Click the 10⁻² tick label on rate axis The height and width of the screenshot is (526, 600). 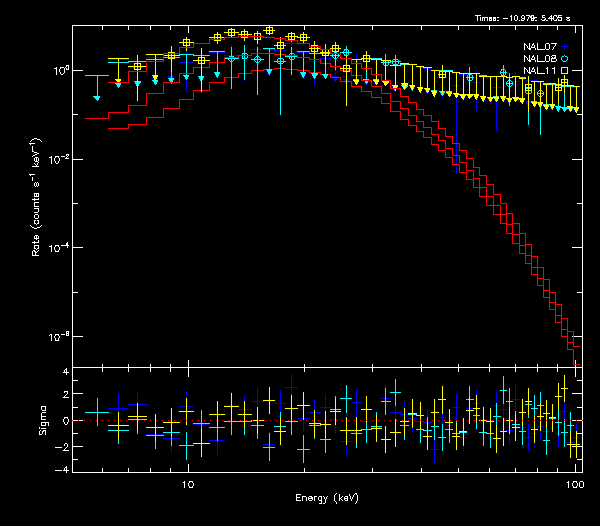[x=60, y=159]
